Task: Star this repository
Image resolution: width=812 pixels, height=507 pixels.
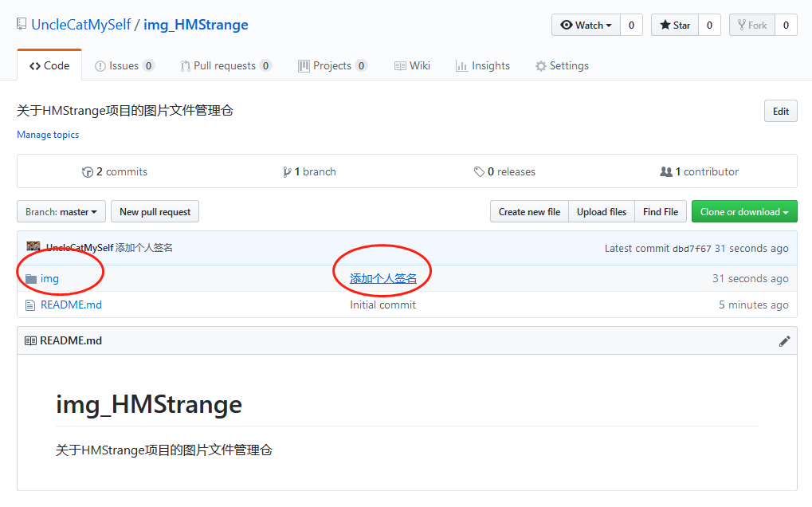Action: [675, 25]
